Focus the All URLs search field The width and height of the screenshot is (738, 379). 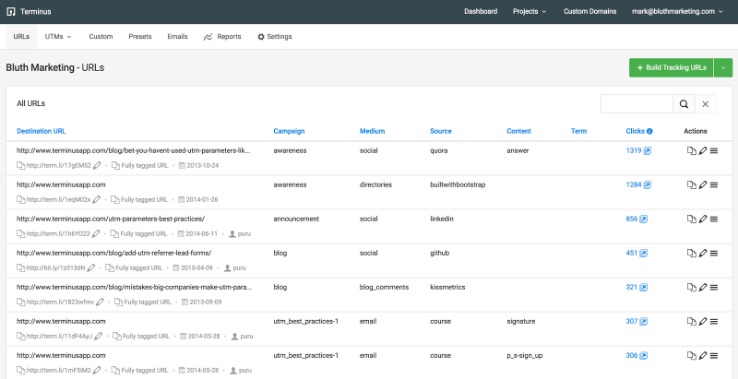[636, 104]
